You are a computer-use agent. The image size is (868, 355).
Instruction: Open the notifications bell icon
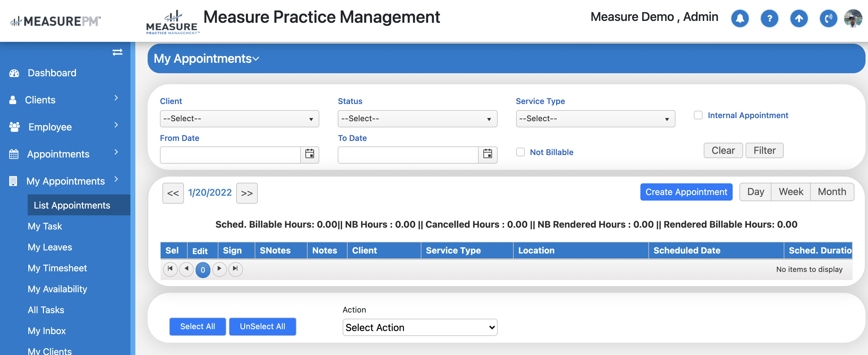740,18
